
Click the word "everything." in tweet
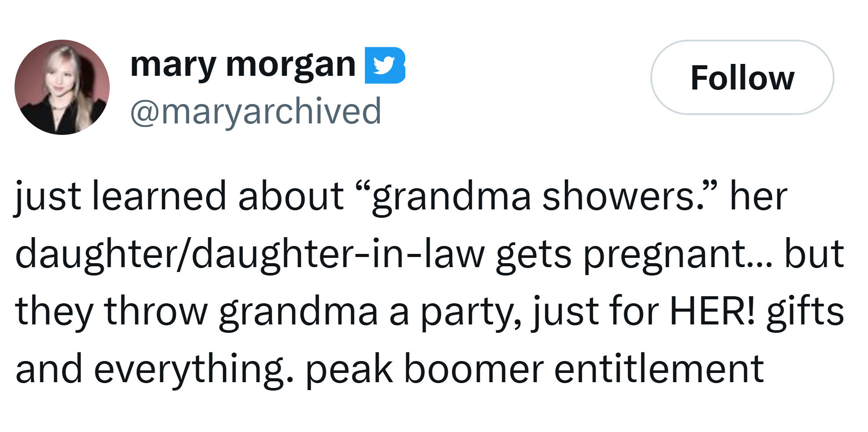click(x=194, y=369)
